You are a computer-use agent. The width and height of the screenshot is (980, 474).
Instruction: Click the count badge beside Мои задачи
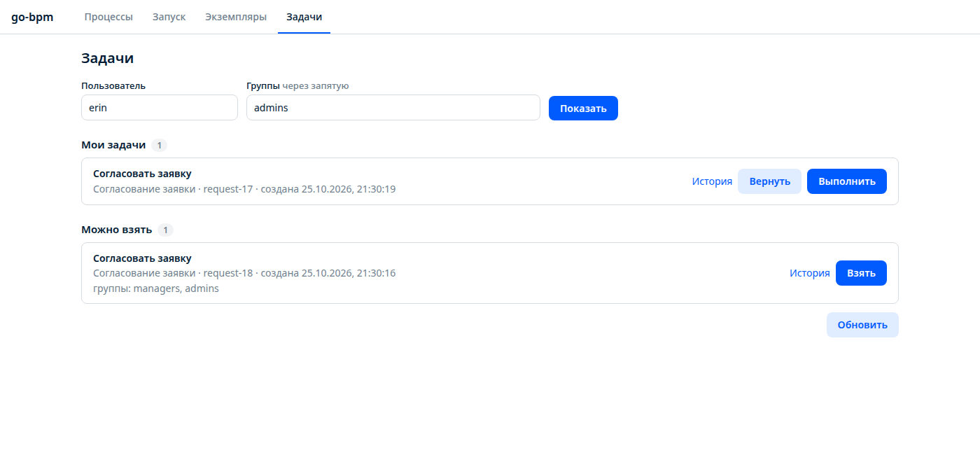[x=160, y=146]
